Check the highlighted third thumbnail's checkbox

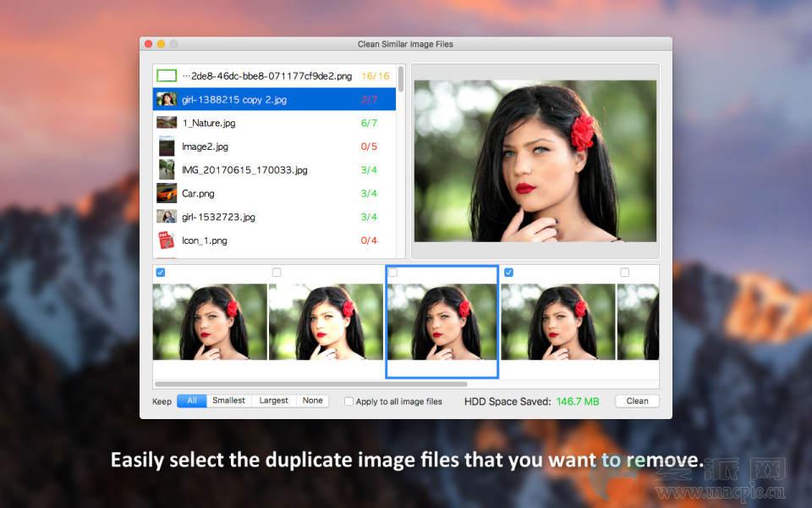[x=392, y=273]
